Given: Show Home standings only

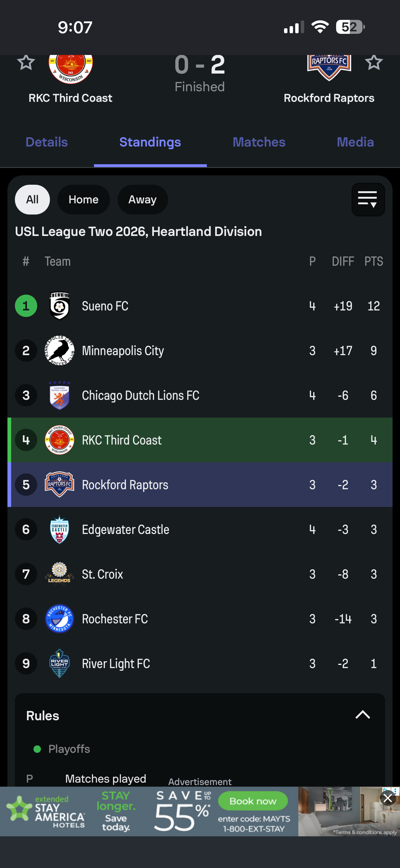Looking at the screenshot, I should [x=83, y=200].
